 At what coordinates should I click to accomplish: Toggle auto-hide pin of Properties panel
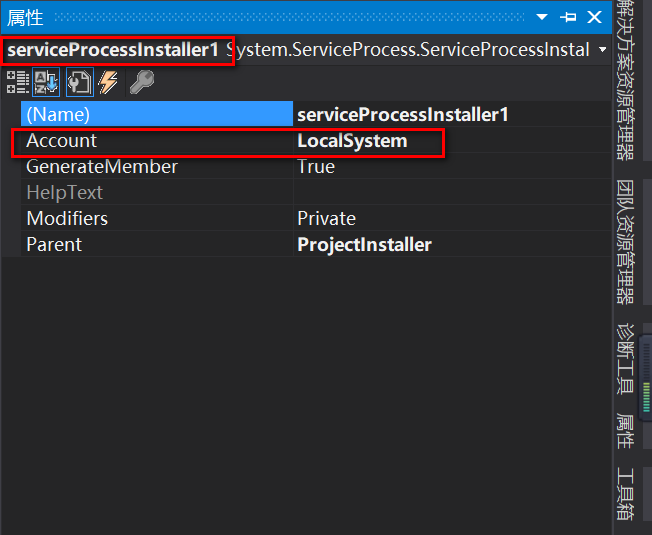tap(568, 17)
